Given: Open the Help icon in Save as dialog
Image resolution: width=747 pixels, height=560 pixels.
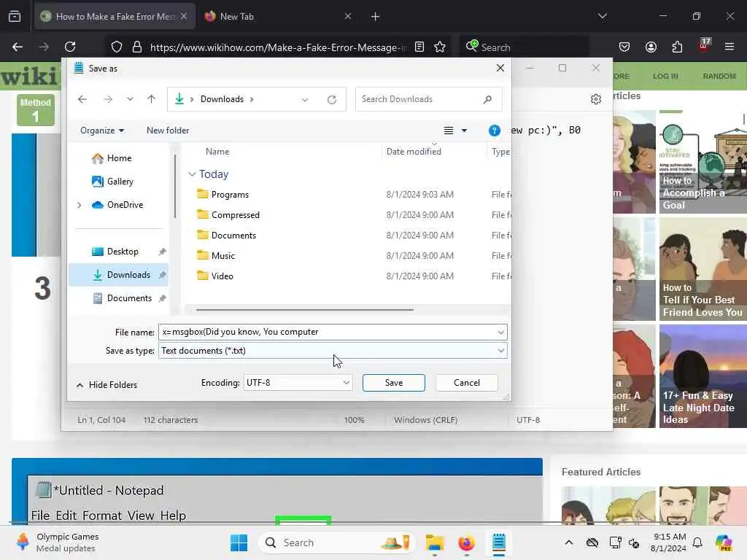Looking at the screenshot, I should tap(495, 131).
